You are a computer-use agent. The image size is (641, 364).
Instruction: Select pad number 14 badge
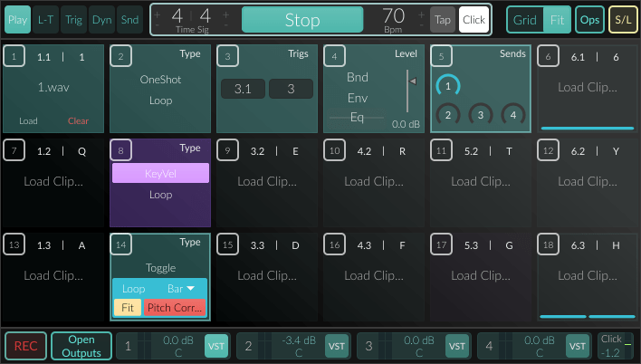pos(120,244)
